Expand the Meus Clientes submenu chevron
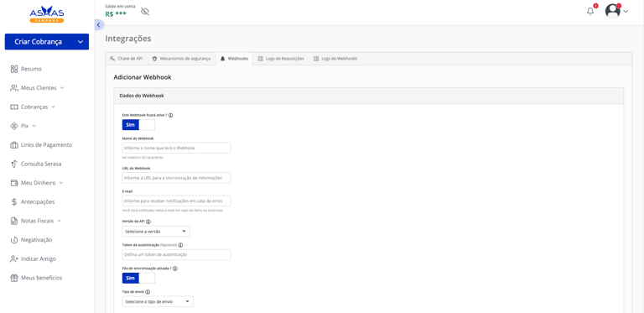 pos(62,88)
